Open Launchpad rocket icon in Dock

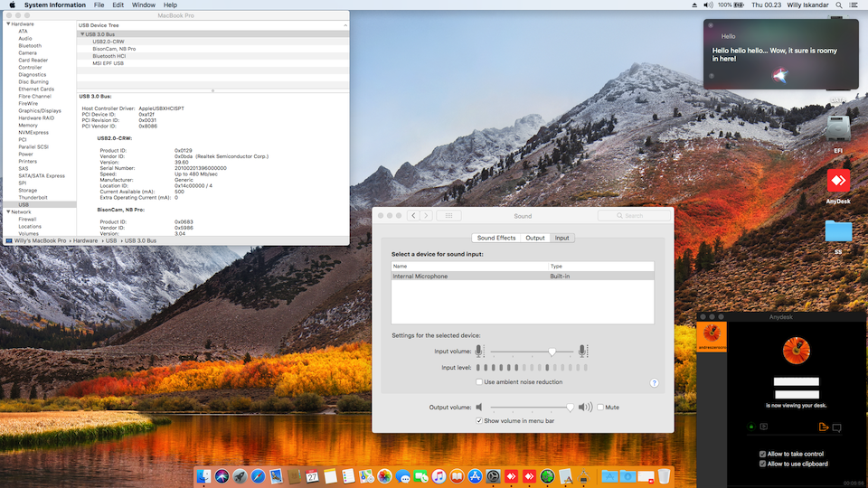pyautogui.click(x=240, y=476)
